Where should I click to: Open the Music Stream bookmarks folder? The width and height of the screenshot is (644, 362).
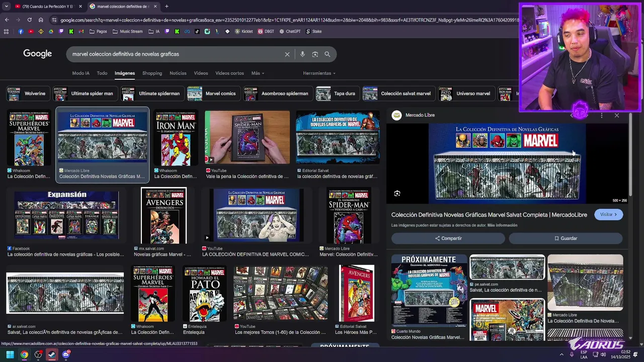(127, 31)
